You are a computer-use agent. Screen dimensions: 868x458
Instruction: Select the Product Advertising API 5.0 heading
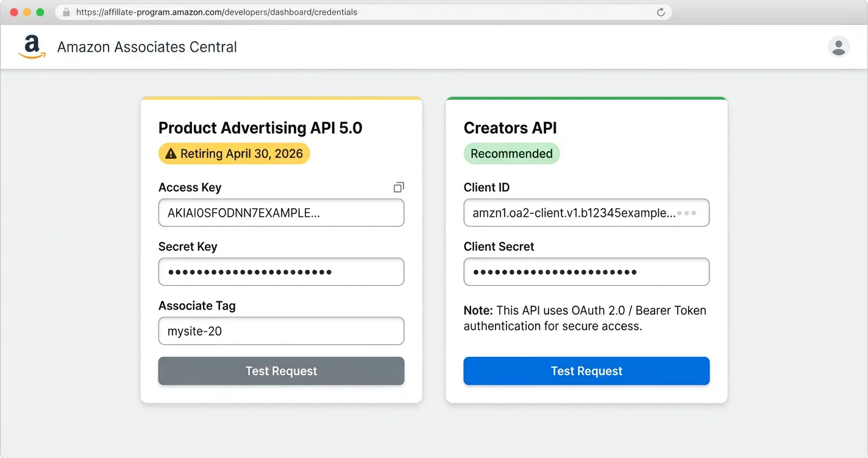(x=260, y=128)
